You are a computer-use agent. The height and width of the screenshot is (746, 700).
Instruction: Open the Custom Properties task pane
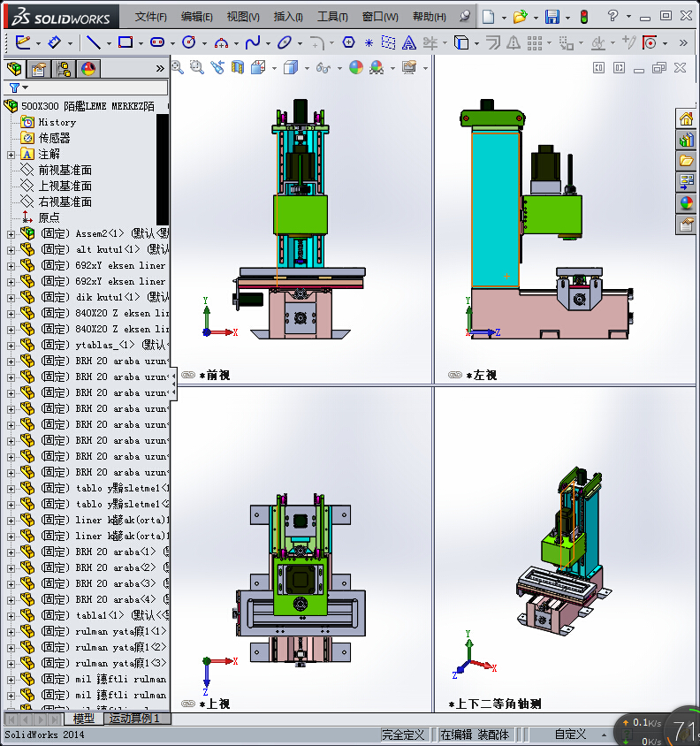[686, 225]
